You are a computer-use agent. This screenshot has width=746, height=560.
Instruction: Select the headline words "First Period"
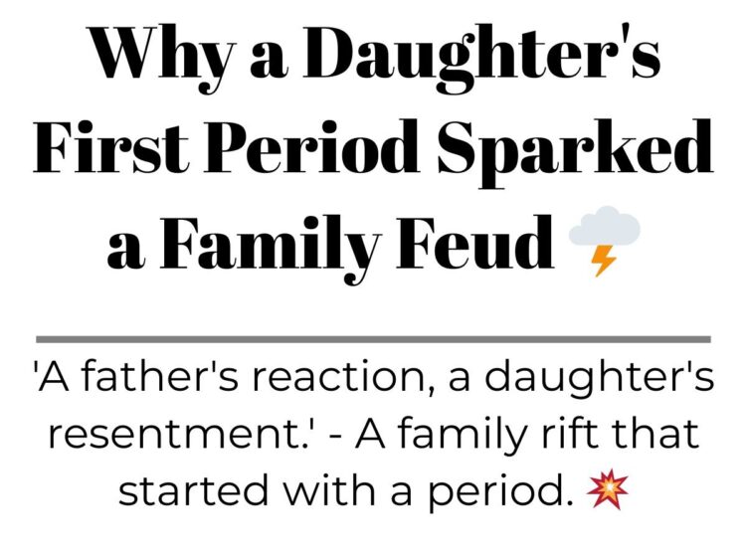tap(226, 147)
